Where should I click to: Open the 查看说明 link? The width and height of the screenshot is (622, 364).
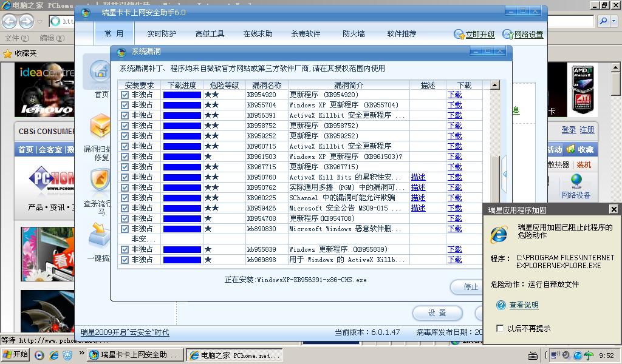point(524,305)
